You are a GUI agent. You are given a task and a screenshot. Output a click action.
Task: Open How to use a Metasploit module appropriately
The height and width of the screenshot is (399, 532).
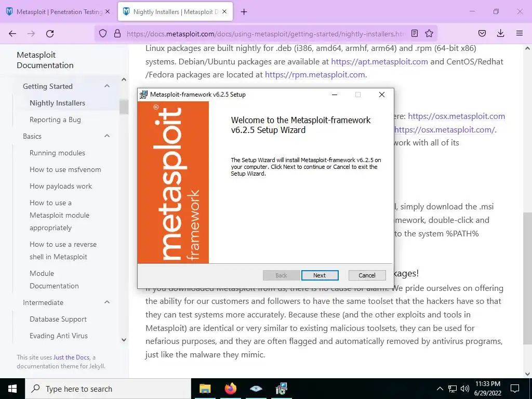(59, 216)
